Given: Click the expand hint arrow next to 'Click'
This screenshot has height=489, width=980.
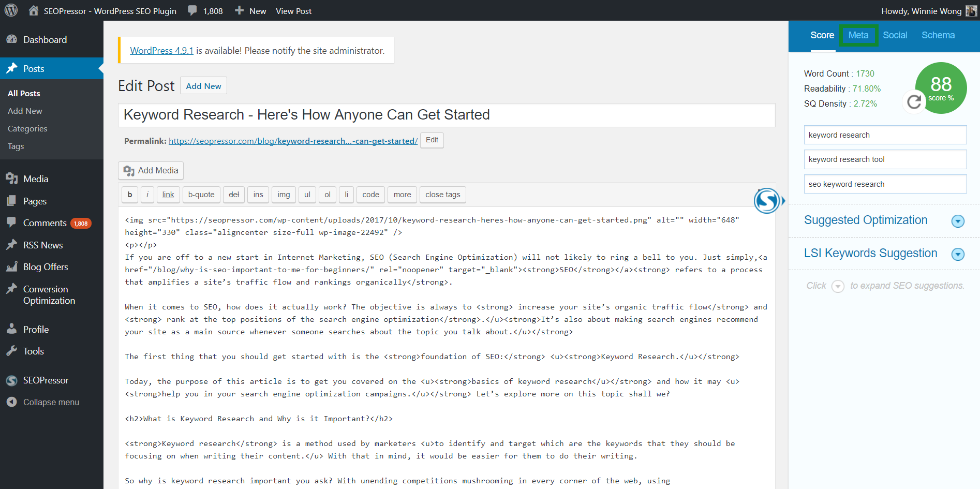Looking at the screenshot, I should pyautogui.click(x=838, y=286).
